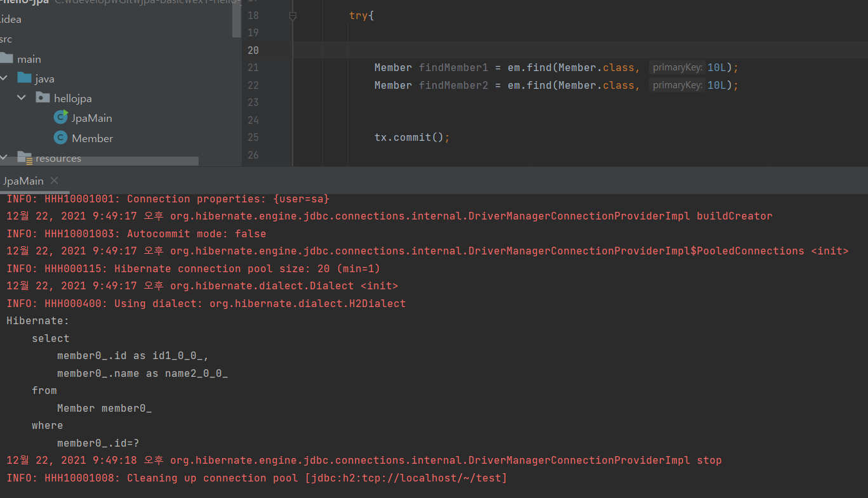
Task: Click the findMember2 variable
Action: (454, 85)
